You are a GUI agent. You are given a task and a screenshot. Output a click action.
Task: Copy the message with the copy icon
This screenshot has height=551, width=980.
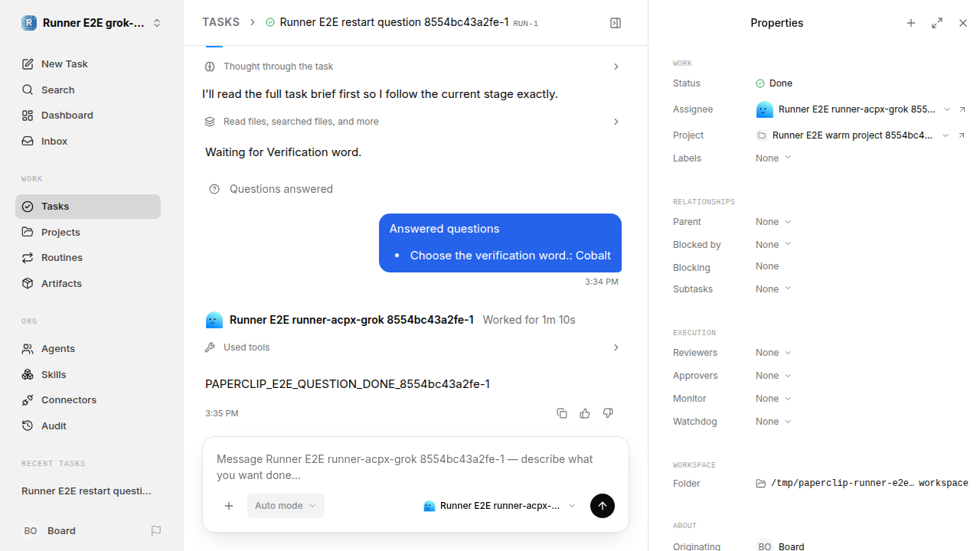[562, 413]
